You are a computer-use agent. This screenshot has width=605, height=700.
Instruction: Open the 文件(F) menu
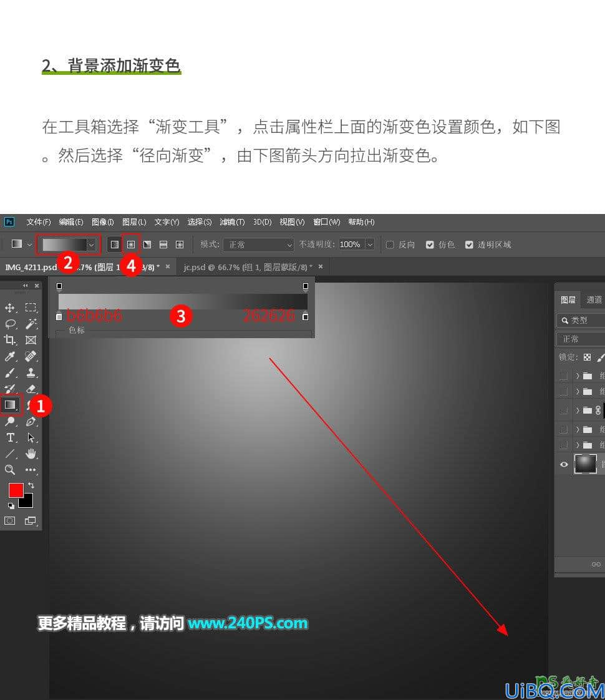point(39,222)
